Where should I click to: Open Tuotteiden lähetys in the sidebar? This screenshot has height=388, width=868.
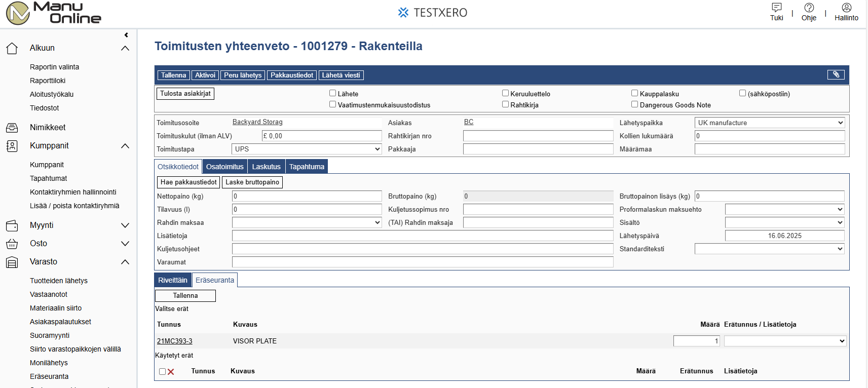[59, 281]
